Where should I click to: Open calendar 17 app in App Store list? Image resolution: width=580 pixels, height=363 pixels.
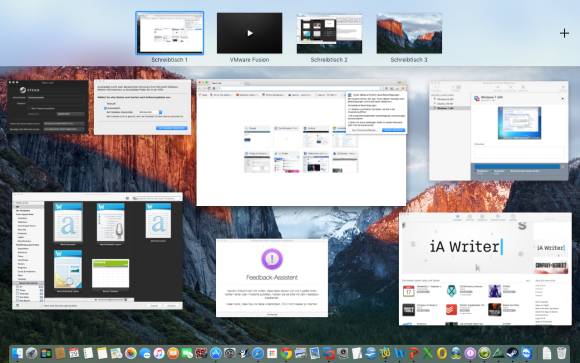click(x=409, y=291)
